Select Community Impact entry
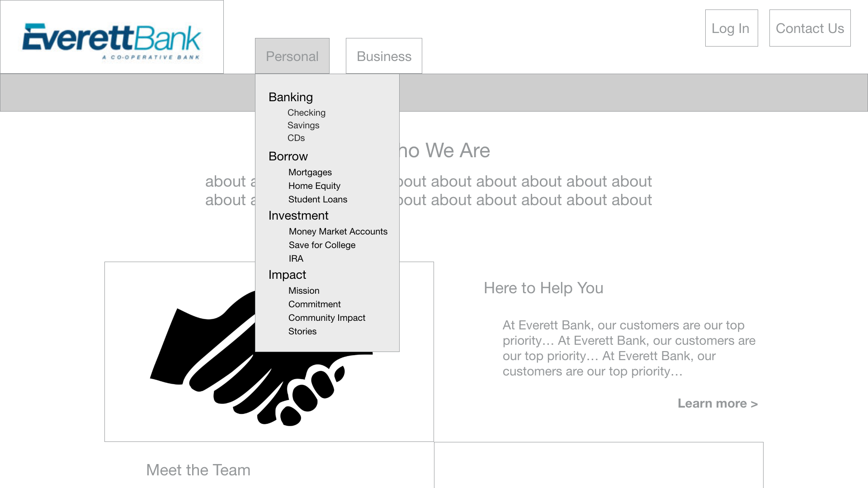Image resolution: width=868 pixels, height=488 pixels. point(327,318)
